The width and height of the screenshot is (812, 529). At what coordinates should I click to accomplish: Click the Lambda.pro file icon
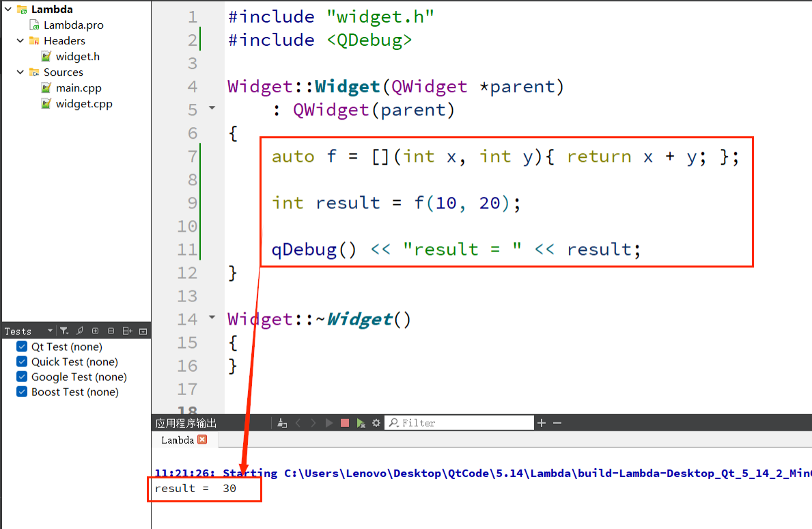(x=35, y=25)
